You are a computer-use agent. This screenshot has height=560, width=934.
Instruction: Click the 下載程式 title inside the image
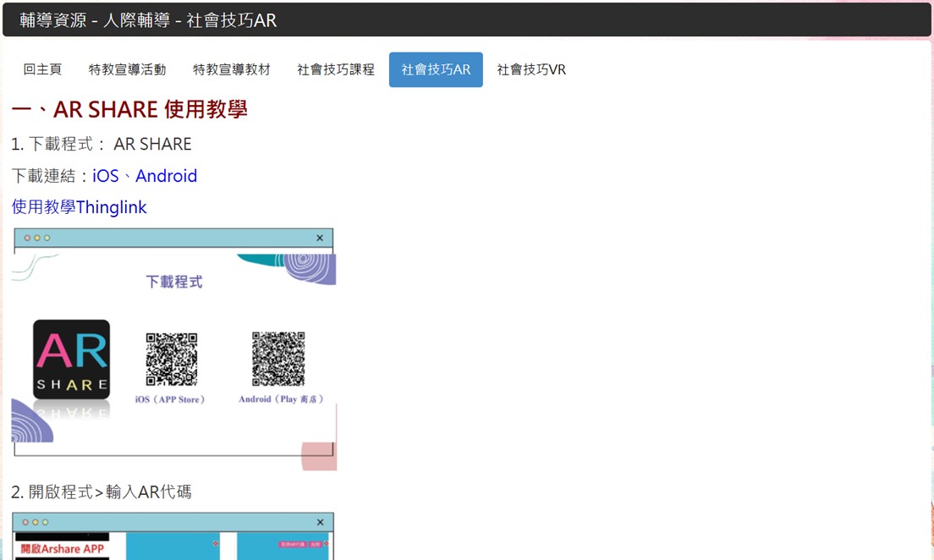click(173, 282)
